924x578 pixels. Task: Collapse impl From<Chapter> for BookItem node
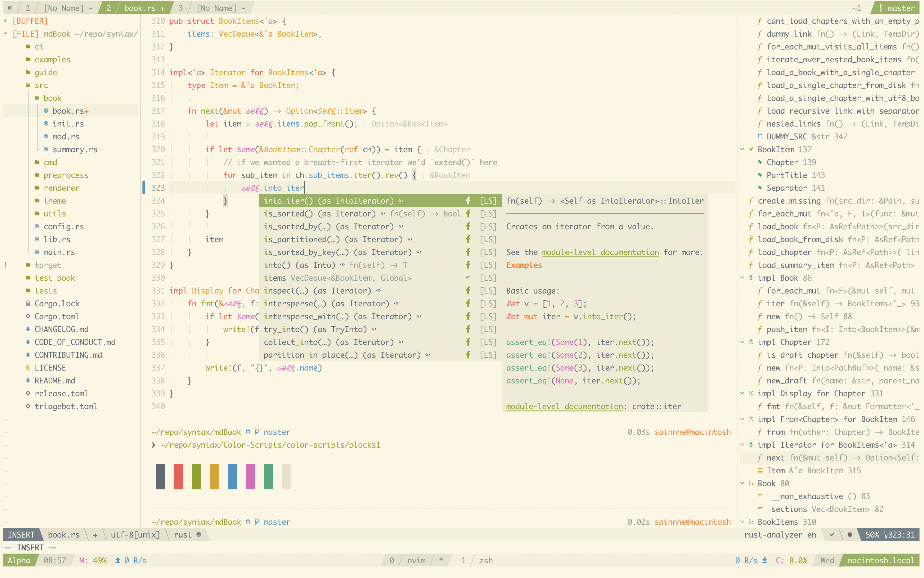point(742,419)
